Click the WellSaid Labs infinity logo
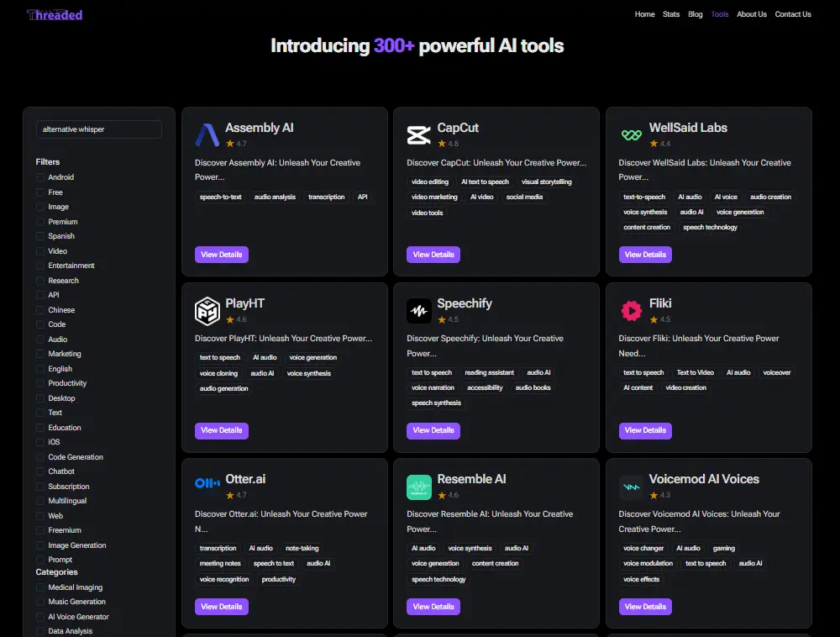840x637 pixels. pyautogui.click(x=630, y=134)
